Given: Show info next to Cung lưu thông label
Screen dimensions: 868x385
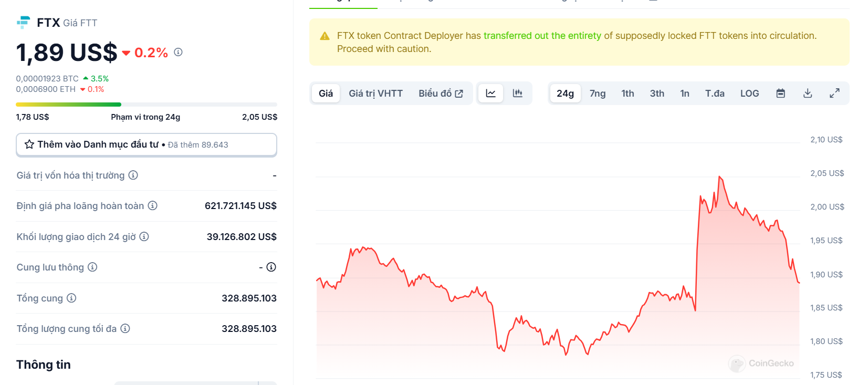Looking at the screenshot, I should [x=92, y=267].
